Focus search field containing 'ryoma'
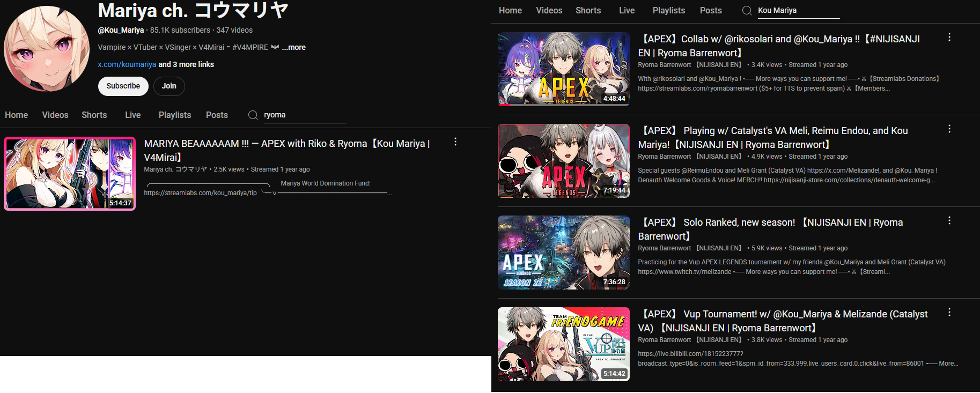Viewport: 980px width, 393px height. [x=305, y=115]
